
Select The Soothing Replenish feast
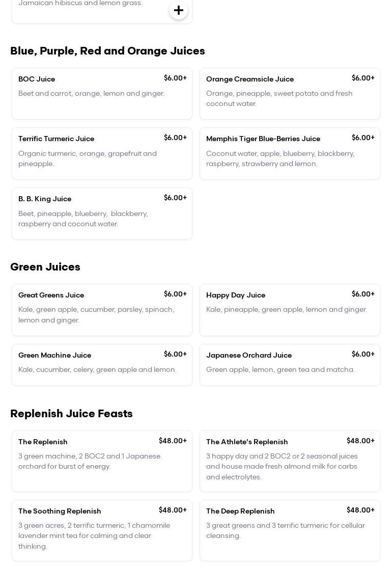pyautogui.click(x=102, y=530)
